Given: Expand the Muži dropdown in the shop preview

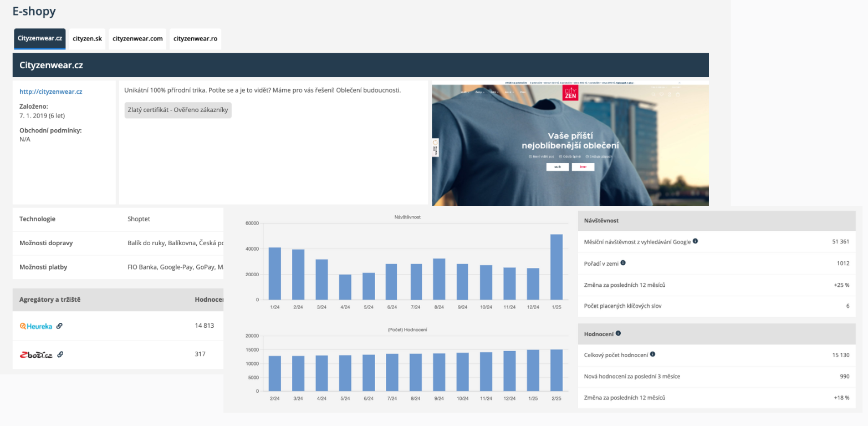Looking at the screenshot, I should tap(463, 92).
